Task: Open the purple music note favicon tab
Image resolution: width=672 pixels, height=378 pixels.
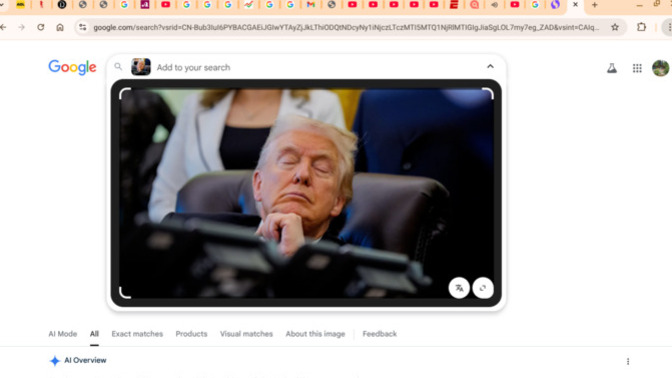Action: [145, 5]
